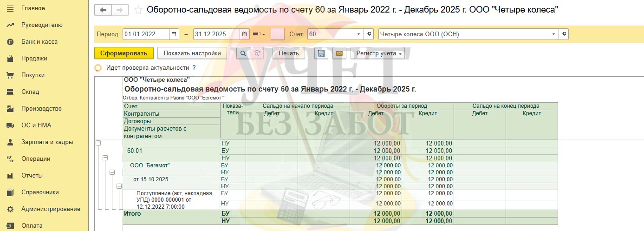Viewport: 644px width, 231px height.
Task: Click the save floppy disk icon
Action: (x=321, y=53)
